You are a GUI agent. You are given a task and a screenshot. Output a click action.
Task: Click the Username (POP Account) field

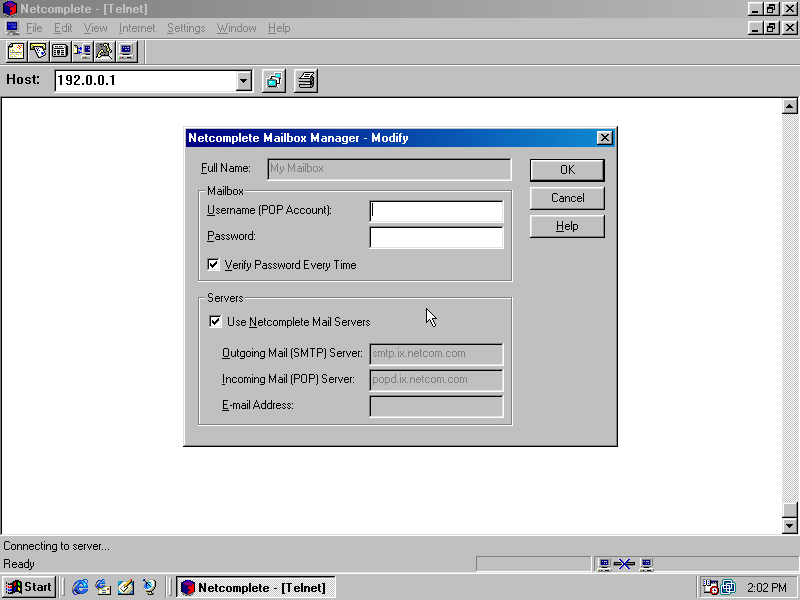coord(436,211)
